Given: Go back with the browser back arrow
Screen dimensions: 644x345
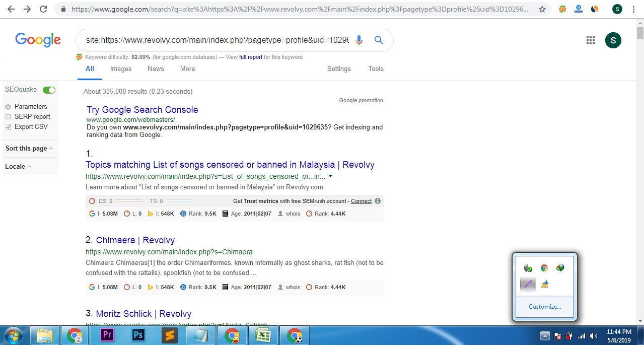Looking at the screenshot, I should [x=11, y=9].
